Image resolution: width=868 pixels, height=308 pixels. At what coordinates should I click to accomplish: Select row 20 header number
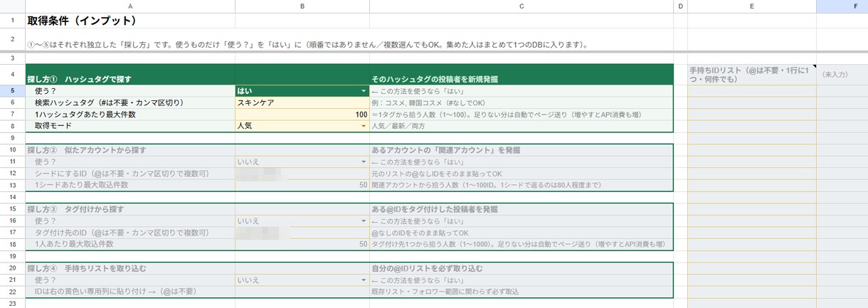tap(13, 268)
